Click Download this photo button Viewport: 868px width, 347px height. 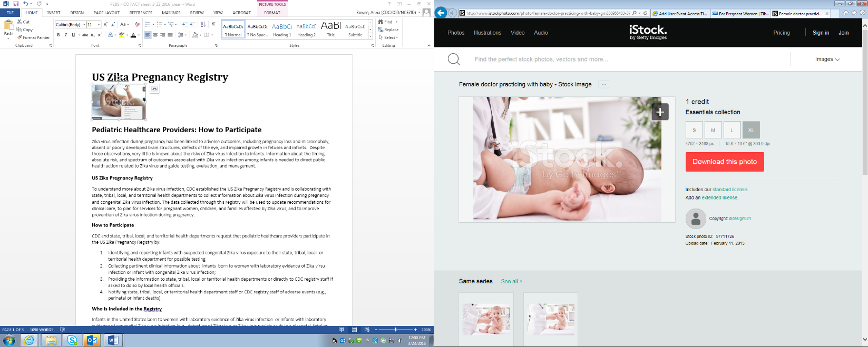point(725,162)
